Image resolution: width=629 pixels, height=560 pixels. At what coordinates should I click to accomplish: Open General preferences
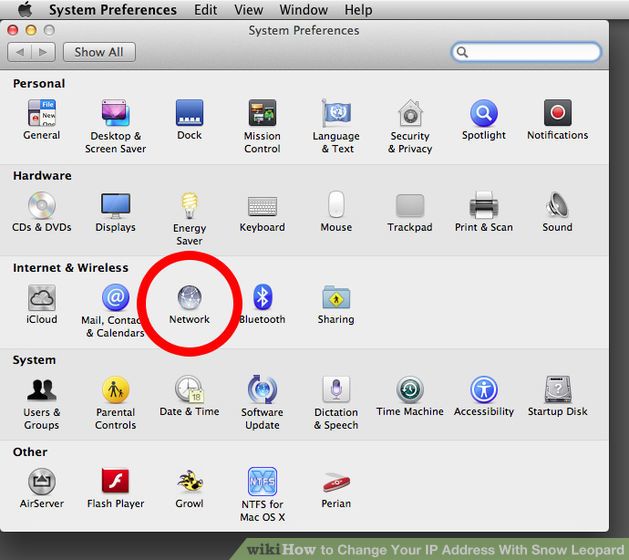point(42,120)
